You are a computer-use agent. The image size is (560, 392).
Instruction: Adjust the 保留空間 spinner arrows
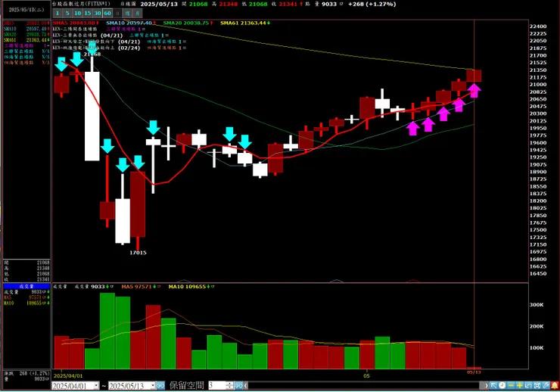(229, 386)
